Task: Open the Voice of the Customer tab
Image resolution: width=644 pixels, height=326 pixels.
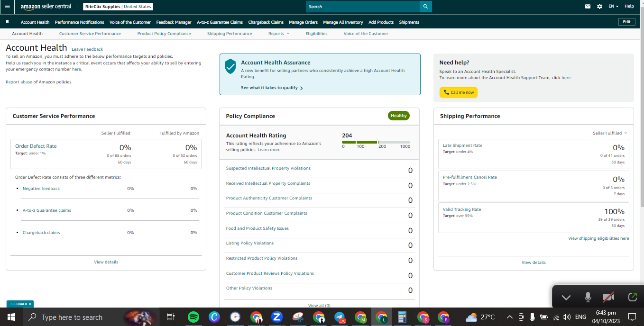Action: (366, 34)
